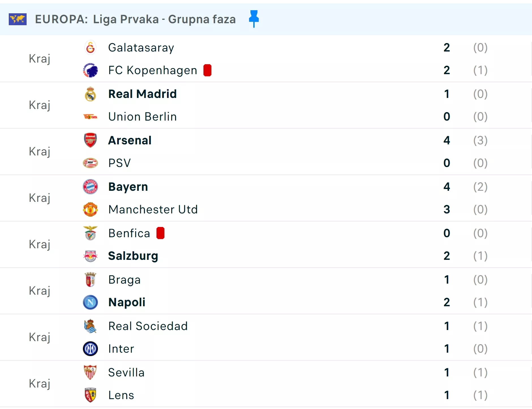Image resolution: width=532 pixels, height=409 pixels.
Task: Click Benfica red card indicator
Action: point(160,233)
